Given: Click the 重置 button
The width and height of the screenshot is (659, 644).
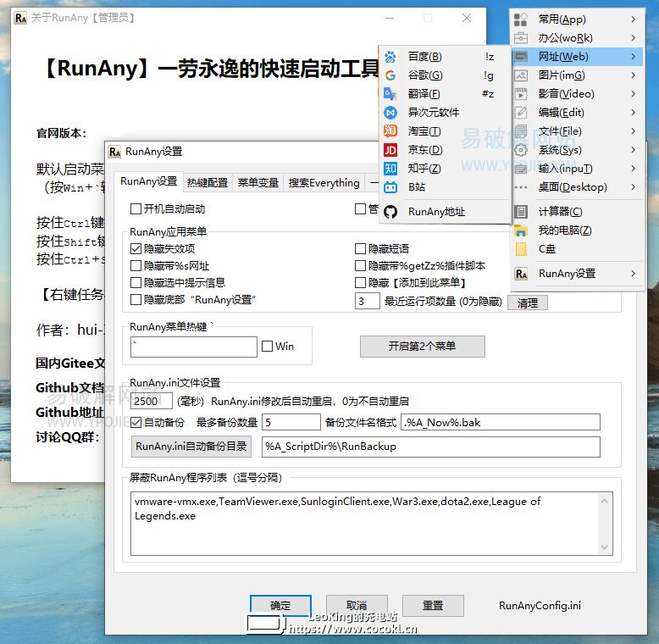Looking at the screenshot, I should tap(433, 605).
